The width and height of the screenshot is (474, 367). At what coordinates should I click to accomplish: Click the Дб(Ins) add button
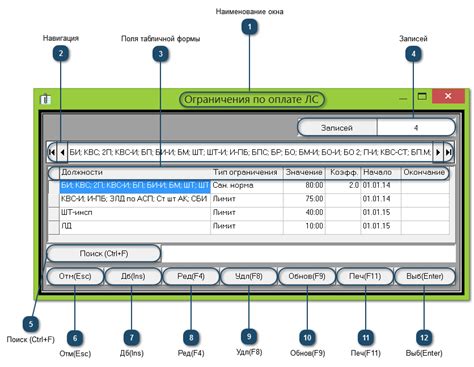pyautogui.click(x=133, y=276)
